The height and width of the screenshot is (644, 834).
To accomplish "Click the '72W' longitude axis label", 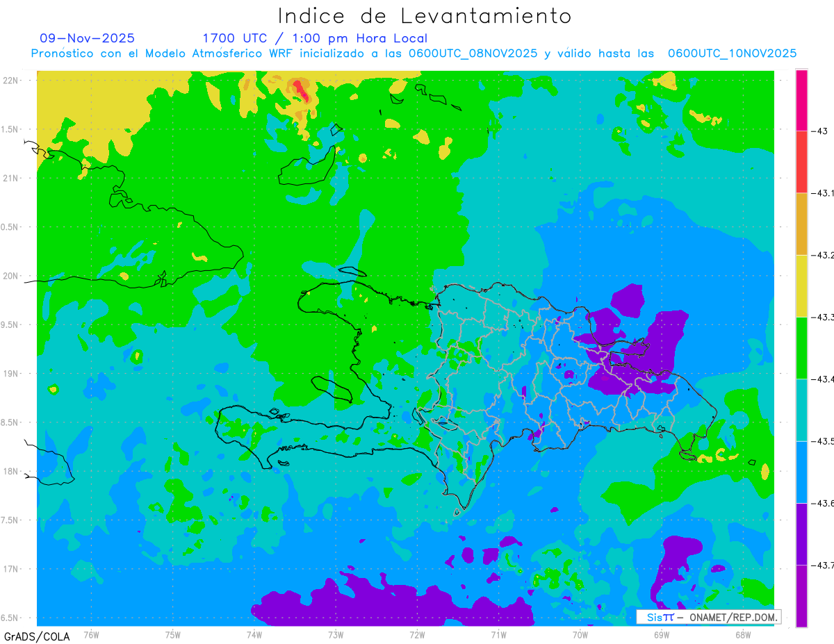I will click(x=418, y=635).
